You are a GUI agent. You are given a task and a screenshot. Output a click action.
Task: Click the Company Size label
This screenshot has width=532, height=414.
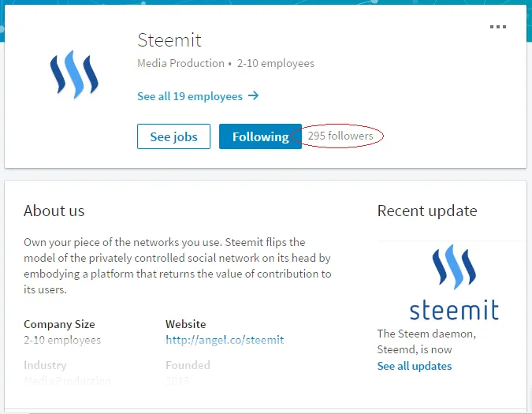tap(59, 324)
